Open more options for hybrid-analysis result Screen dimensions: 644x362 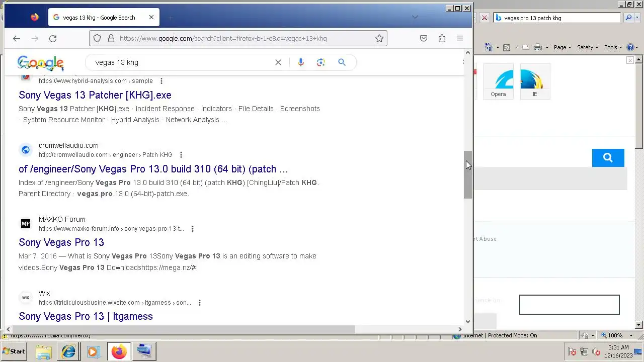coord(162,81)
